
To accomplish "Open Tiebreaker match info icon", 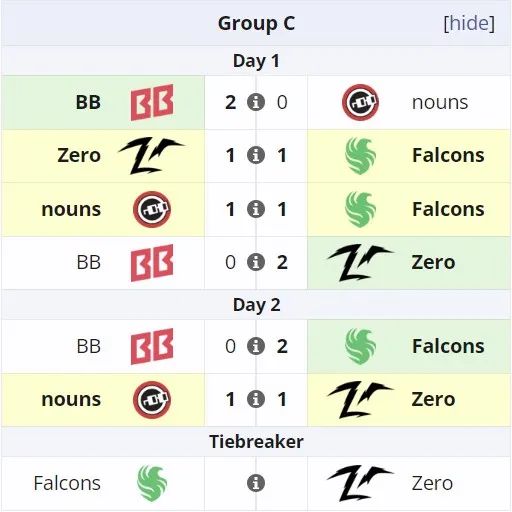I will (256, 483).
